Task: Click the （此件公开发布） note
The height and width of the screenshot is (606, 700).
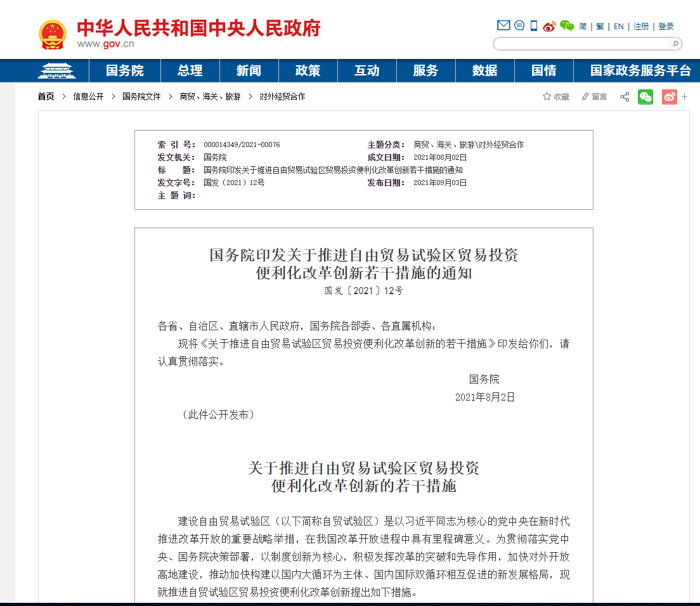Action: [218, 415]
